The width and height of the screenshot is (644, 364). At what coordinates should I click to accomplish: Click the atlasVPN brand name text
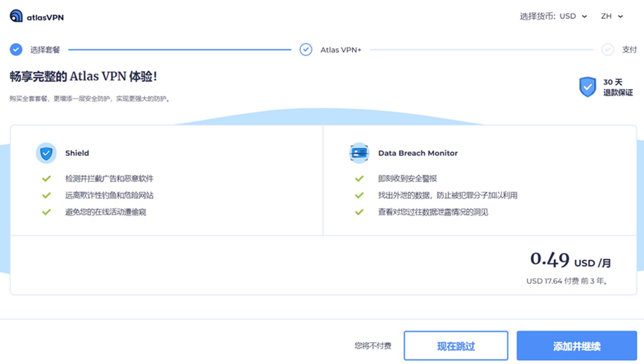pos(45,17)
